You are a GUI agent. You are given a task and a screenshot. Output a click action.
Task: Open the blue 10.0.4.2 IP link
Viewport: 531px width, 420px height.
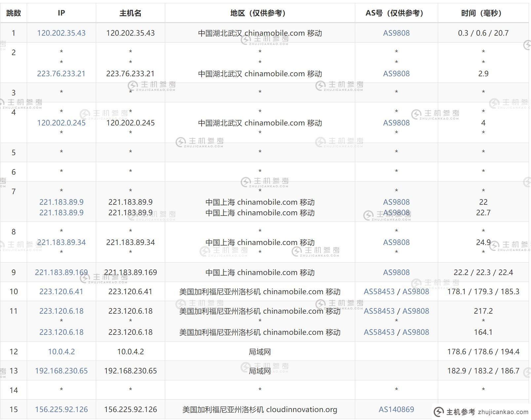pos(61,352)
